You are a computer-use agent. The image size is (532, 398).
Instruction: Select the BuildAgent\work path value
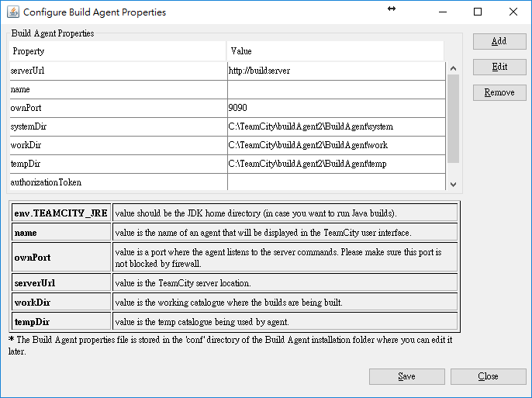click(337, 146)
